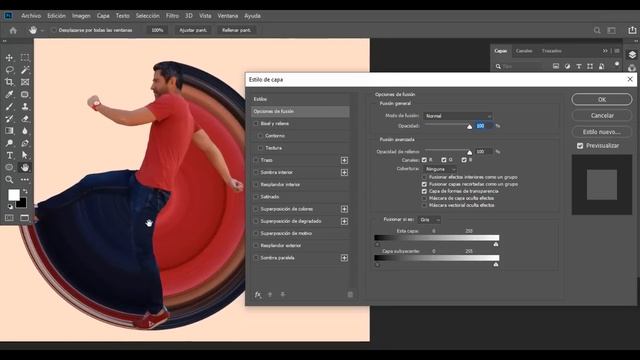The width and height of the screenshot is (640, 360).
Task: Select the Gradient tool
Action: (9, 131)
